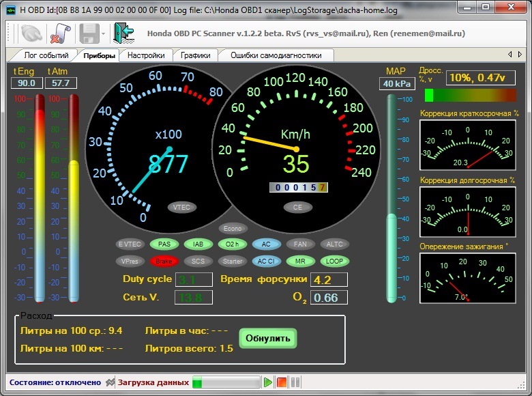Click the Обнулить reset button
Viewport: 532px width, 396px height.
(x=268, y=338)
